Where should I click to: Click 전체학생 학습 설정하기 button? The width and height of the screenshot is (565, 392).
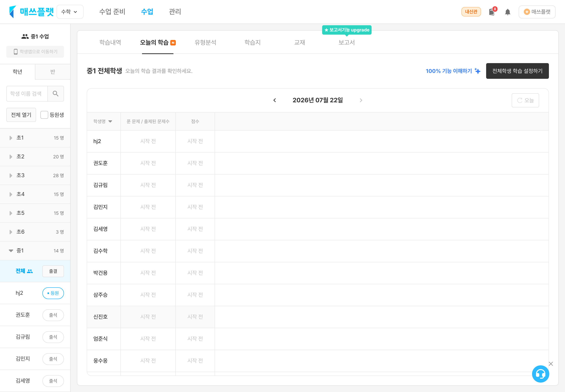517,71
